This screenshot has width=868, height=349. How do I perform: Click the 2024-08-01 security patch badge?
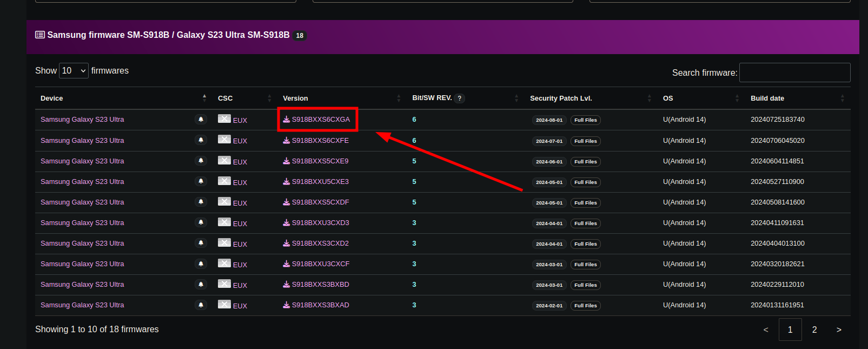coord(549,120)
